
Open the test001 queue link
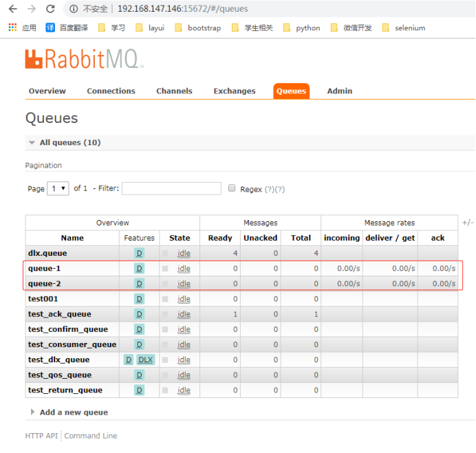(x=43, y=299)
